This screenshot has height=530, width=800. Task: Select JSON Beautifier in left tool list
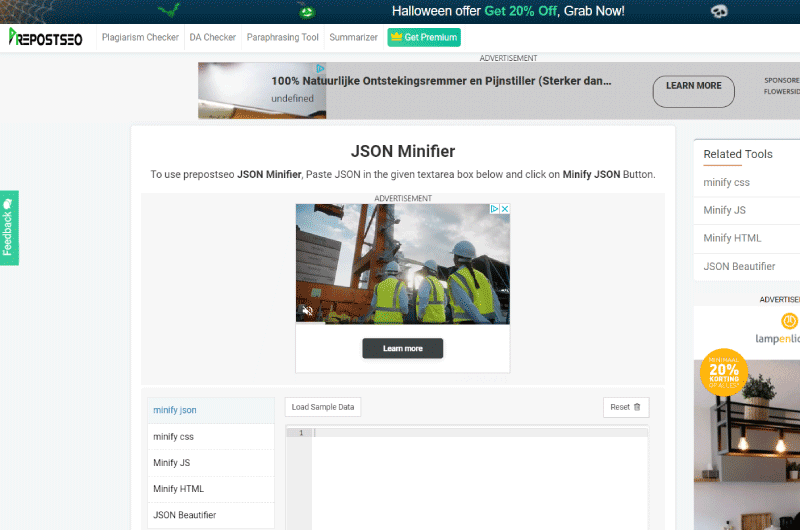pyautogui.click(x=211, y=515)
